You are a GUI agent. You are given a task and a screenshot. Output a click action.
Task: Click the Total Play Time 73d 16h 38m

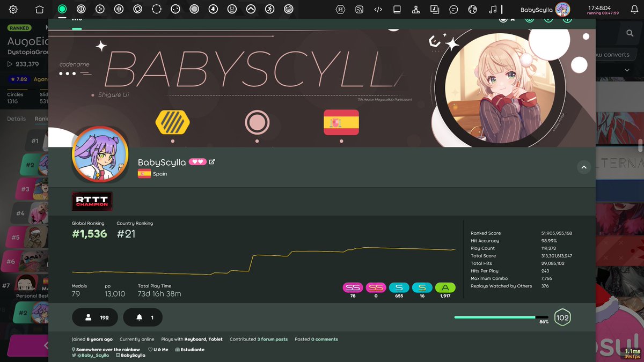(x=159, y=294)
